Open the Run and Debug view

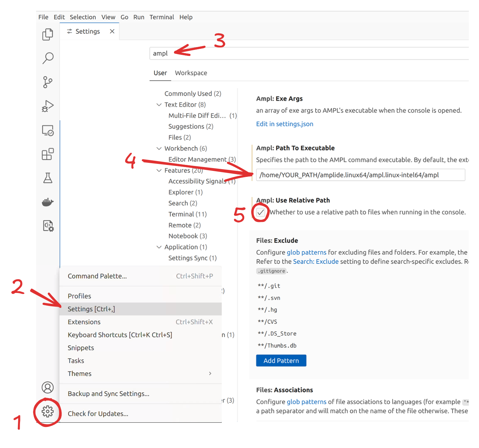tap(48, 106)
